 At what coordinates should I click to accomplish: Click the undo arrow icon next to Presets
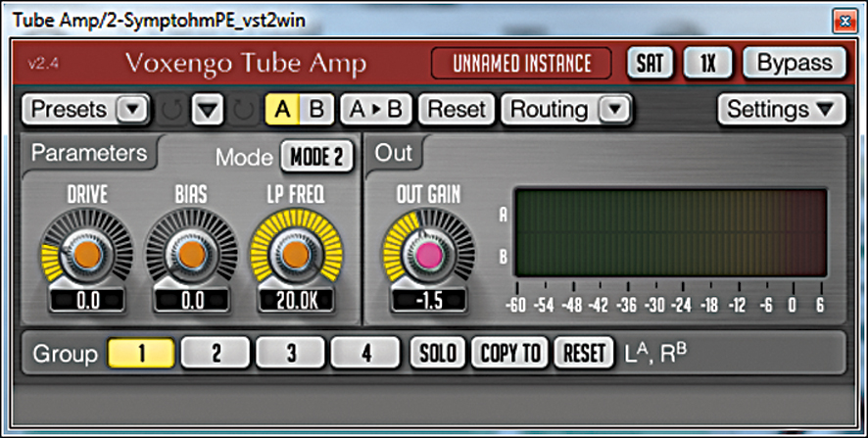[x=170, y=109]
